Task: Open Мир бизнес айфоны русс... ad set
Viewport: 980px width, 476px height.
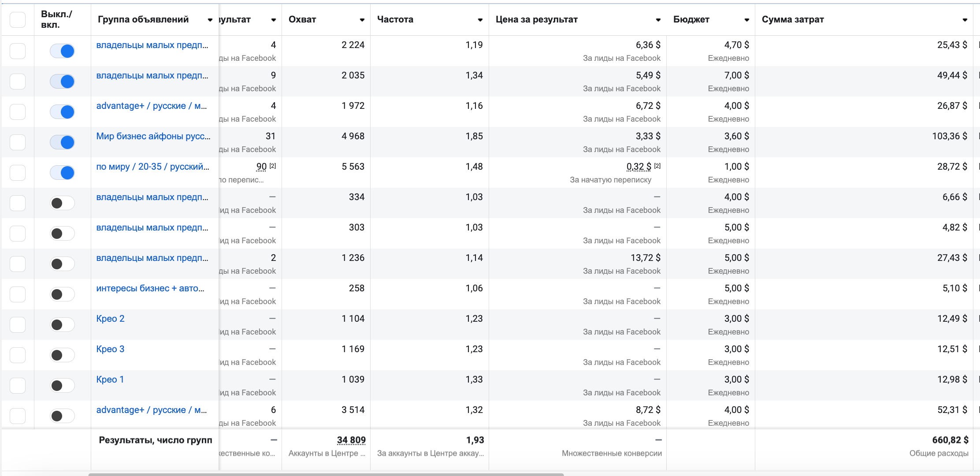Action: (x=153, y=136)
